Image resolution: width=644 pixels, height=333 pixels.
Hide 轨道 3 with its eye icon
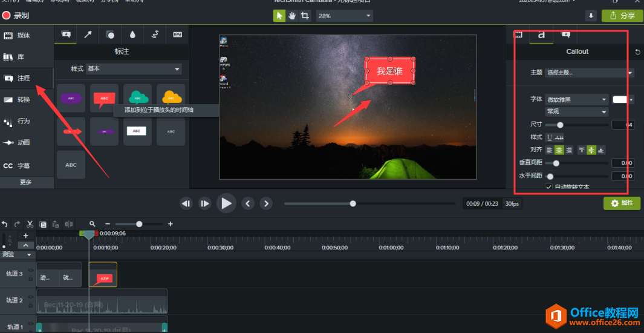(30, 271)
